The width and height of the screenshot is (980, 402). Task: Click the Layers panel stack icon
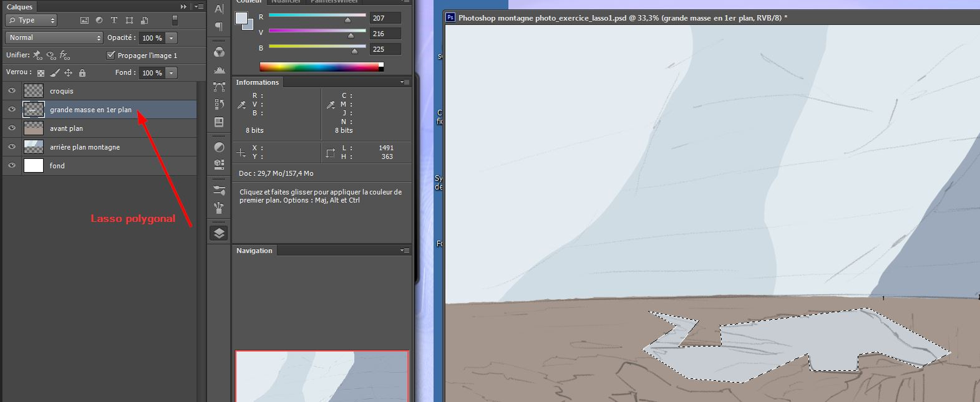point(219,233)
